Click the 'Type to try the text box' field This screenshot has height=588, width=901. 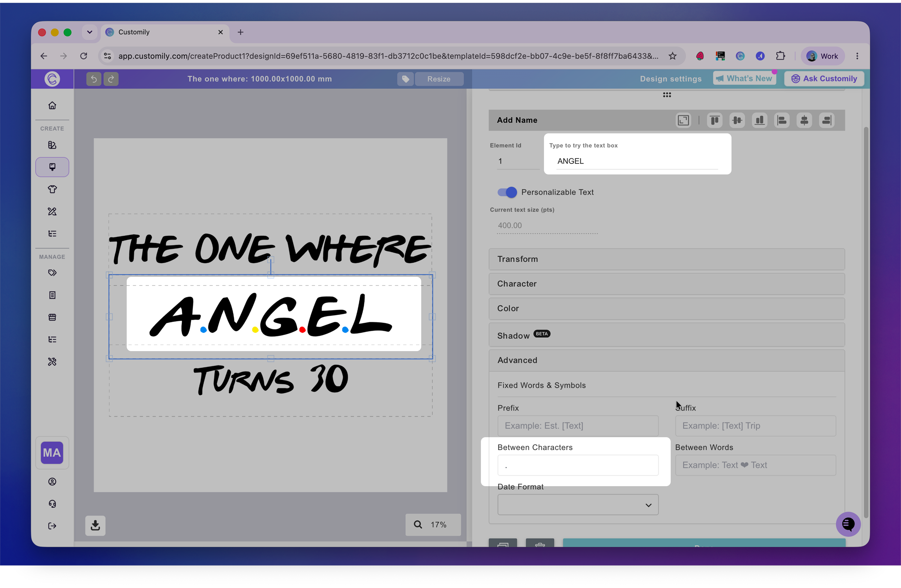pos(637,161)
